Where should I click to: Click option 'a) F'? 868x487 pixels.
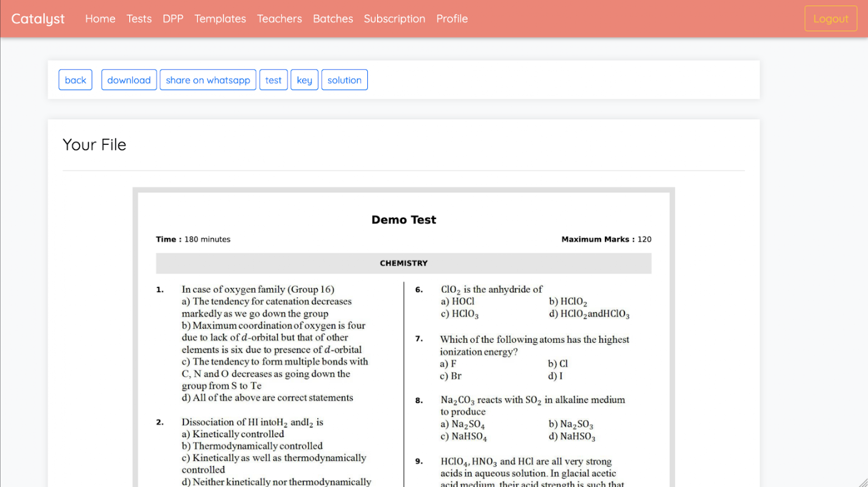(x=448, y=364)
